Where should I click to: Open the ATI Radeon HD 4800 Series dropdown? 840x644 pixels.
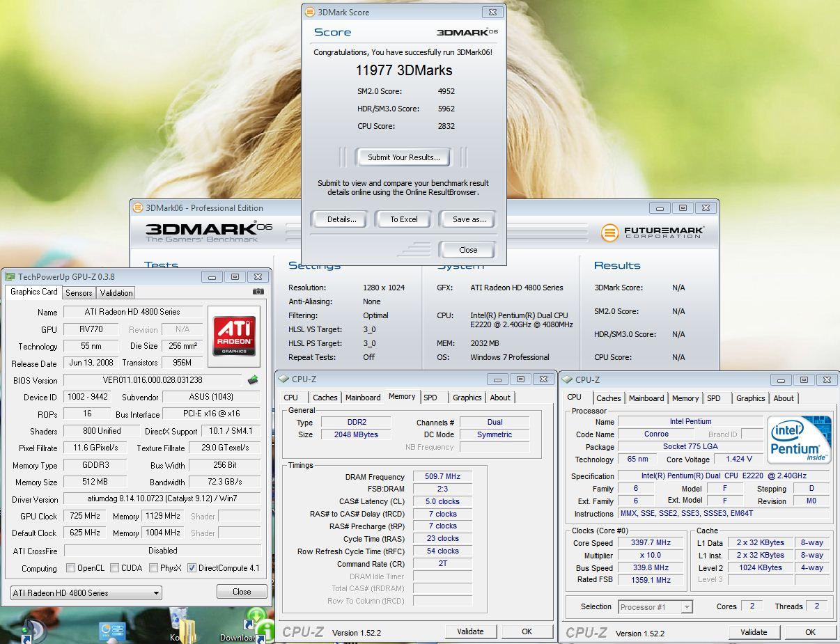tap(86, 593)
